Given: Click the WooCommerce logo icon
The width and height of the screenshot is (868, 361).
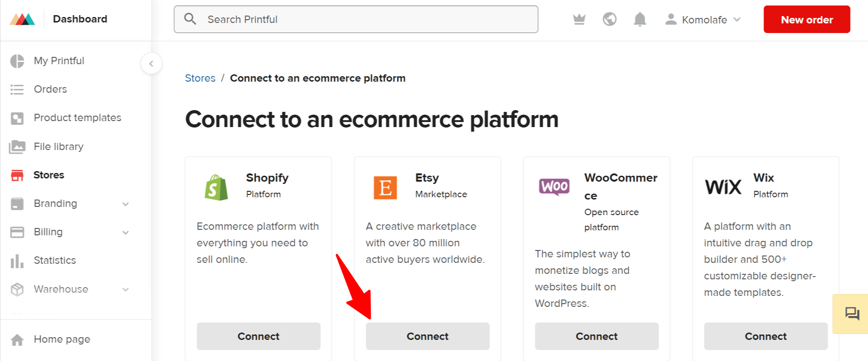Looking at the screenshot, I should tap(554, 187).
